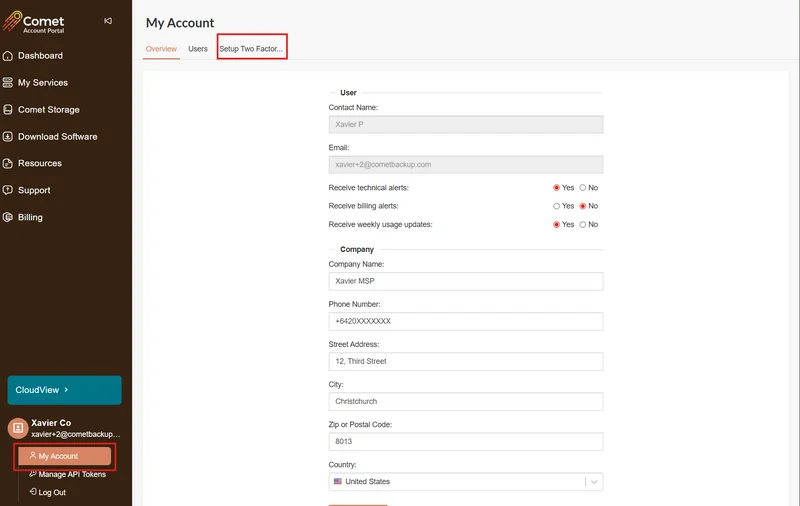Select No for weekly usage updates
Screen dimensions: 800x506
583,225
